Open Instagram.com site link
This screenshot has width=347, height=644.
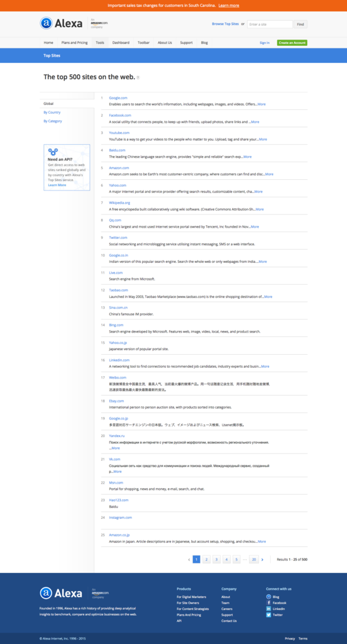121,518
